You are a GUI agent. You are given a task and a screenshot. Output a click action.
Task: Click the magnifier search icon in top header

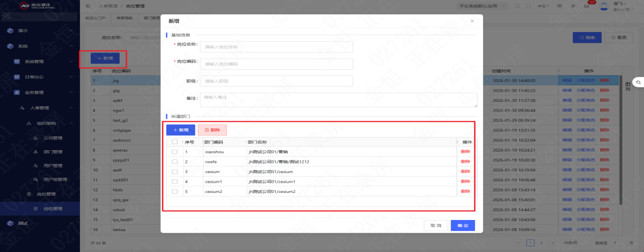coord(517,6)
